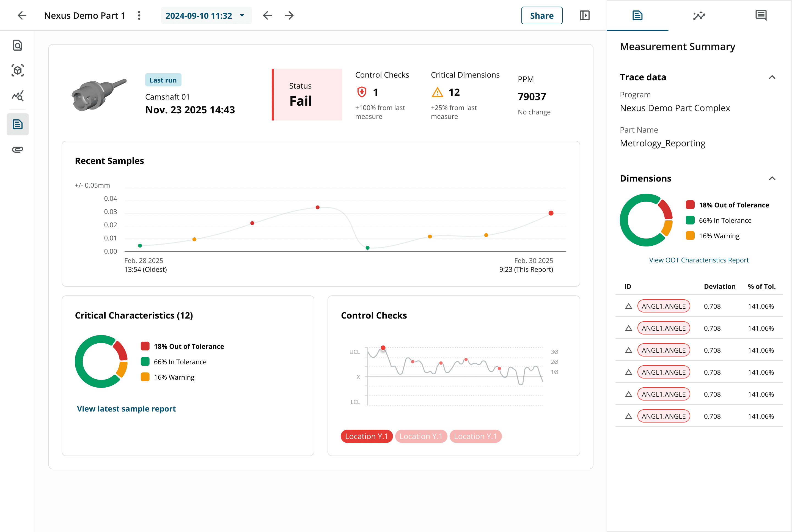Collapse the Dimensions section
This screenshot has height=532, width=792.
coord(772,179)
